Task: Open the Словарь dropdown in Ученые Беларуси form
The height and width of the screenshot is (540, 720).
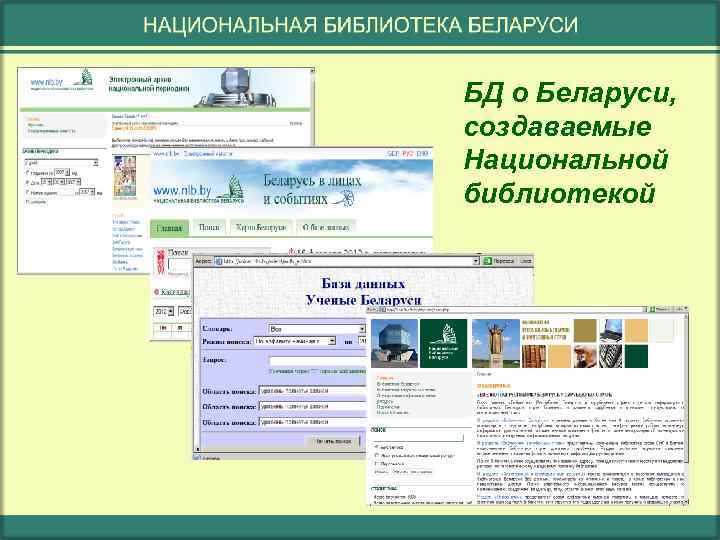Action: (317, 329)
